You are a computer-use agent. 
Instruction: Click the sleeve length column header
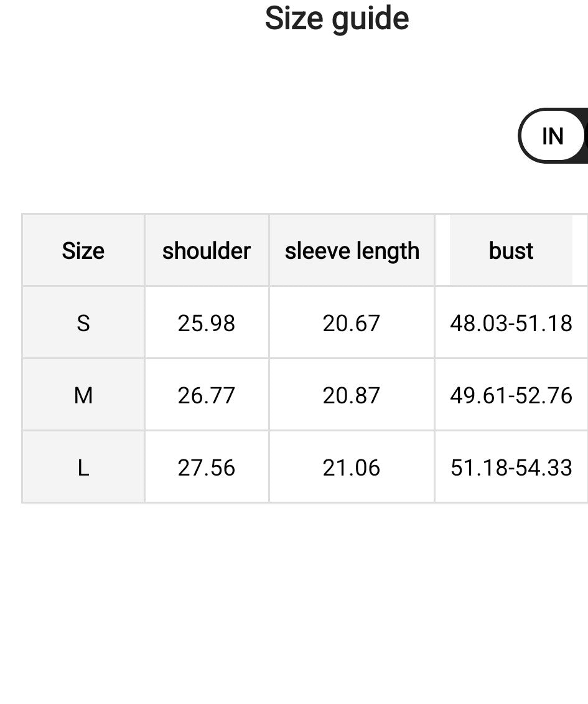point(352,250)
